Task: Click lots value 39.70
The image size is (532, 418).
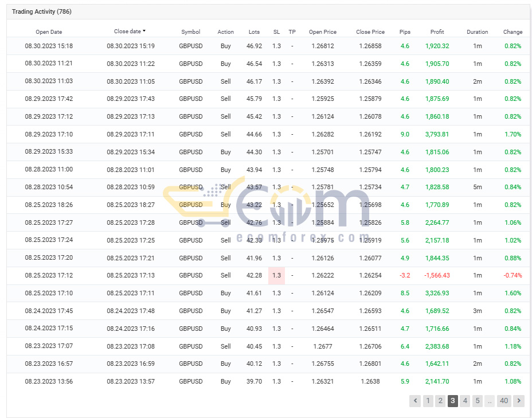Action: coord(254,381)
